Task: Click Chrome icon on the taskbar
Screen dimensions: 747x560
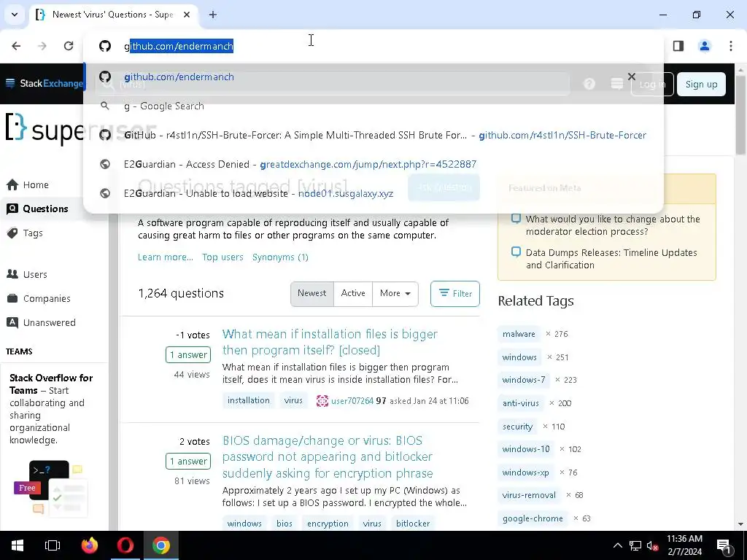Action: coord(161,545)
